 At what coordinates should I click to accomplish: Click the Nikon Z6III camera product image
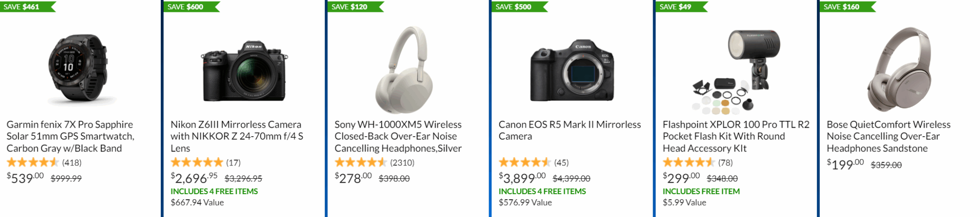tap(244, 71)
